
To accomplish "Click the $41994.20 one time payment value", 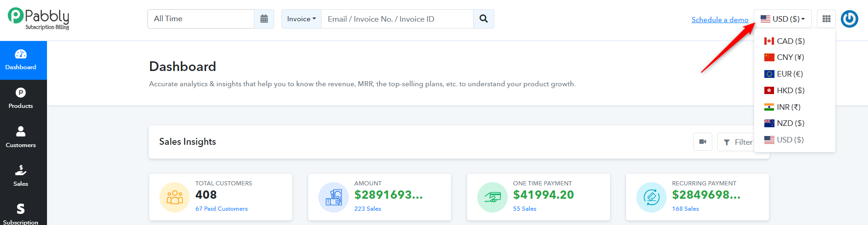I will click(544, 195).
